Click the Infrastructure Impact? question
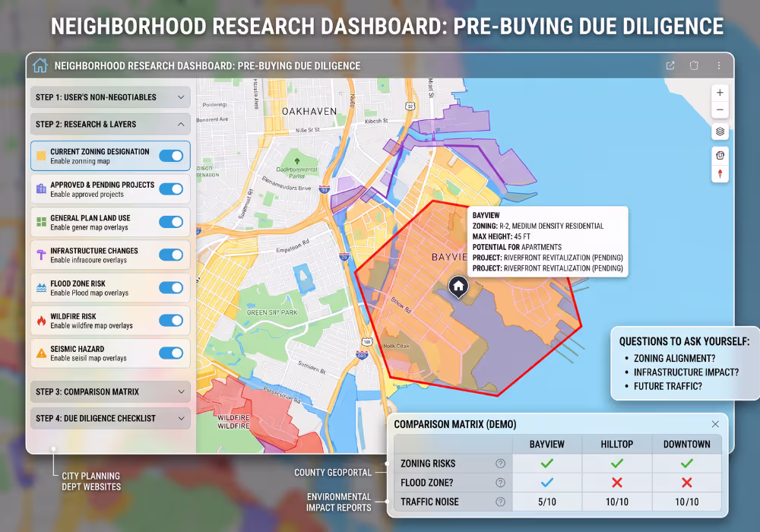 [686, 372]
